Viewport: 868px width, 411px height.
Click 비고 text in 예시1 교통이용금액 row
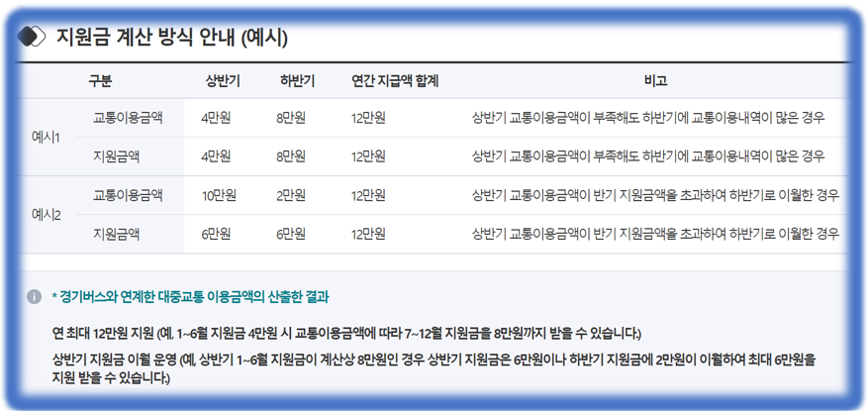coord(648,118)
